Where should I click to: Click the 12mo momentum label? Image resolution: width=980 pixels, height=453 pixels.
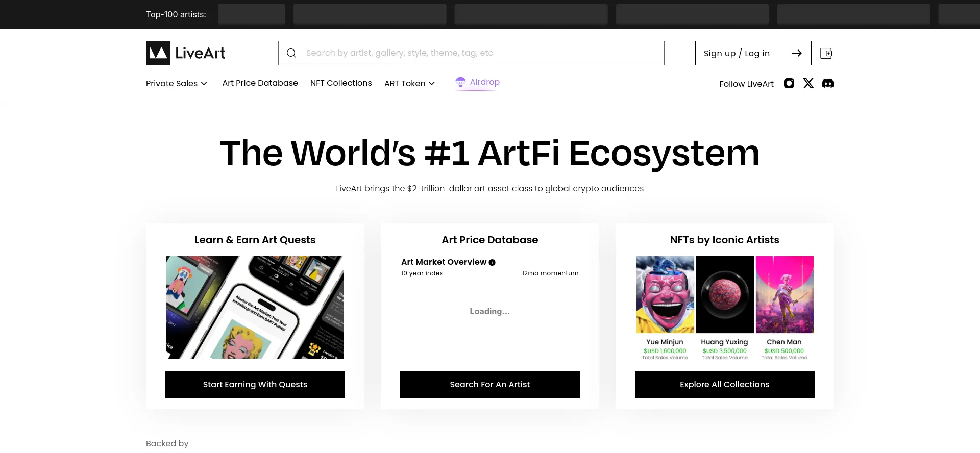[550, 273]
